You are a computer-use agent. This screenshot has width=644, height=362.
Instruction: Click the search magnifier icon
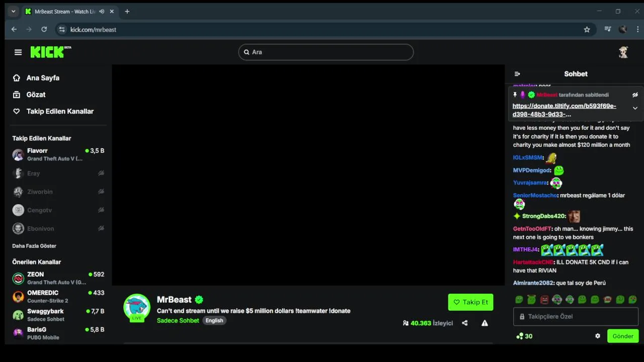(247, 52)
